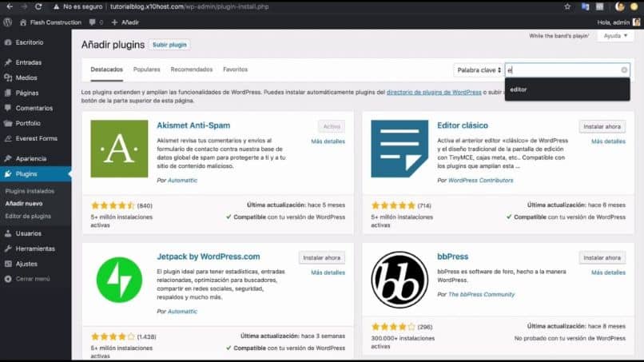
Task: Collapse menu with Cerrar menú icon
Action: point(8,279)
